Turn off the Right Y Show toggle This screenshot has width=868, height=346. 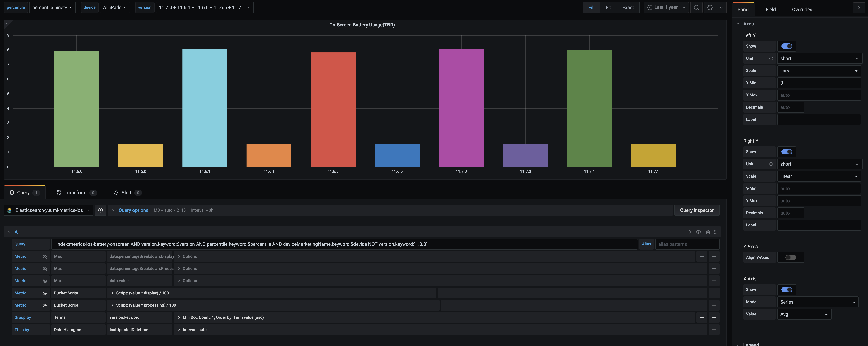[x=786, y=152]
